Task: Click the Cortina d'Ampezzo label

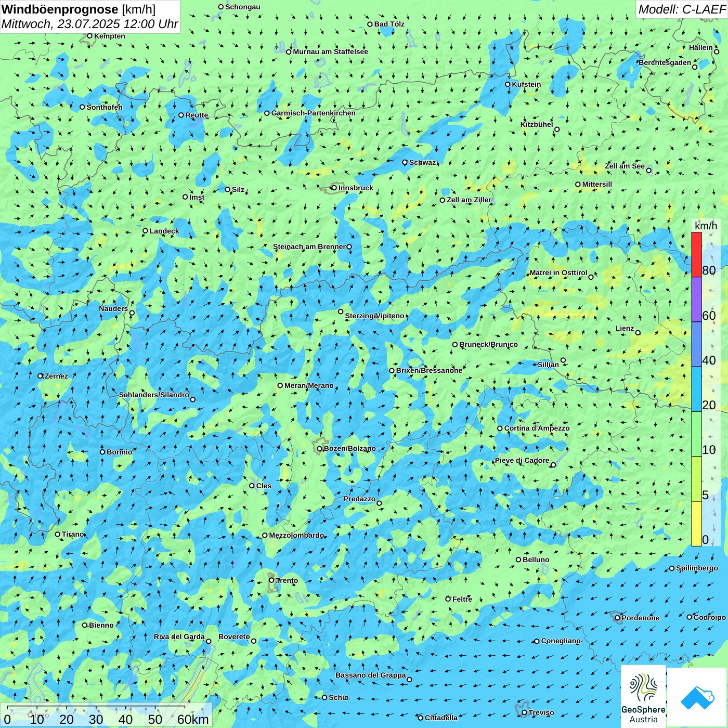Action: point(537,428)
